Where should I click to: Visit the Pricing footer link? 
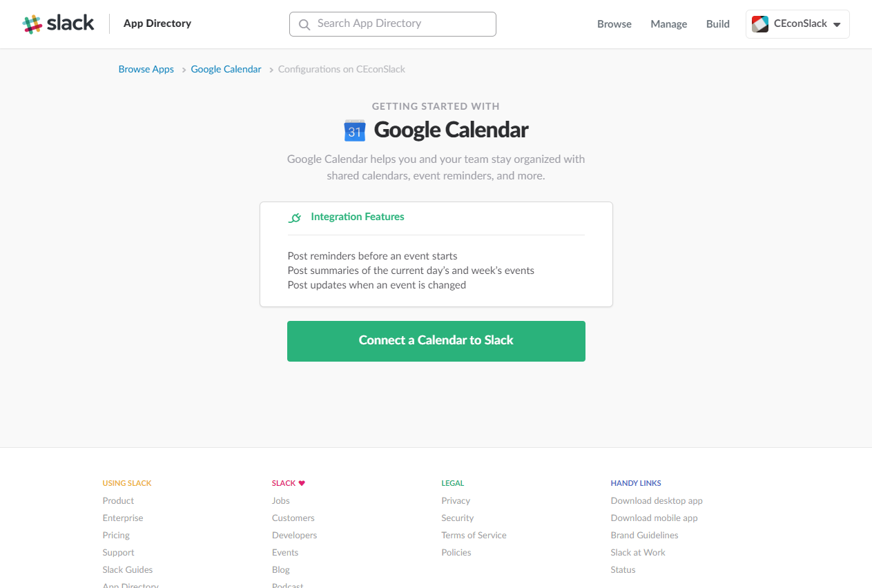pyautogui.click(x=116, y=535)
